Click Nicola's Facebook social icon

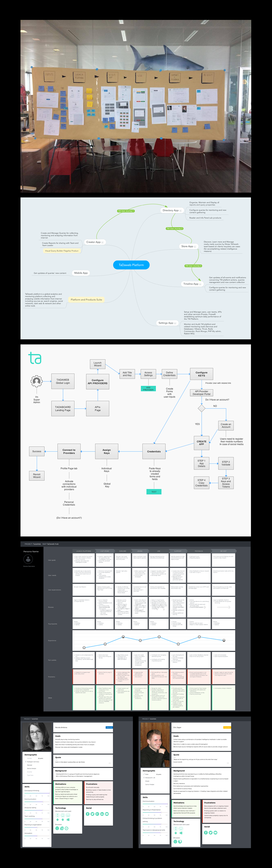click(x=88, y=814)
